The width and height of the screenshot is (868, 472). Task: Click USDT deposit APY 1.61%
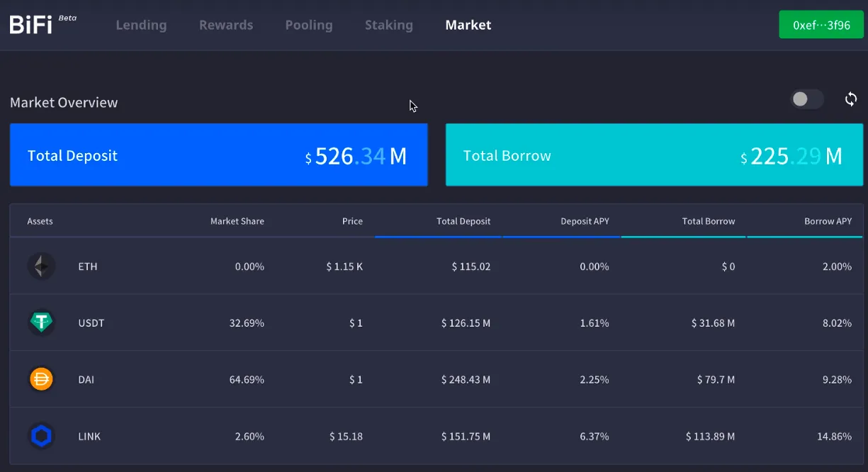point(594,323)
